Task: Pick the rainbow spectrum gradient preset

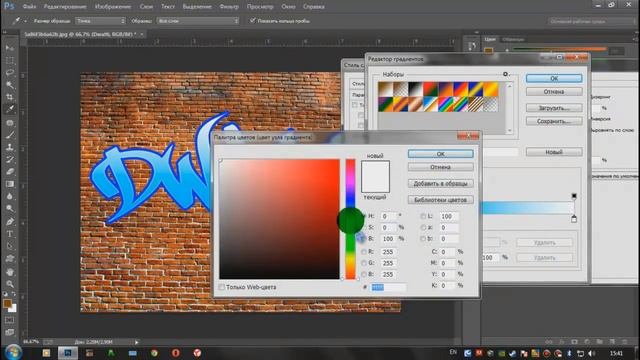Action: (445, 104)
